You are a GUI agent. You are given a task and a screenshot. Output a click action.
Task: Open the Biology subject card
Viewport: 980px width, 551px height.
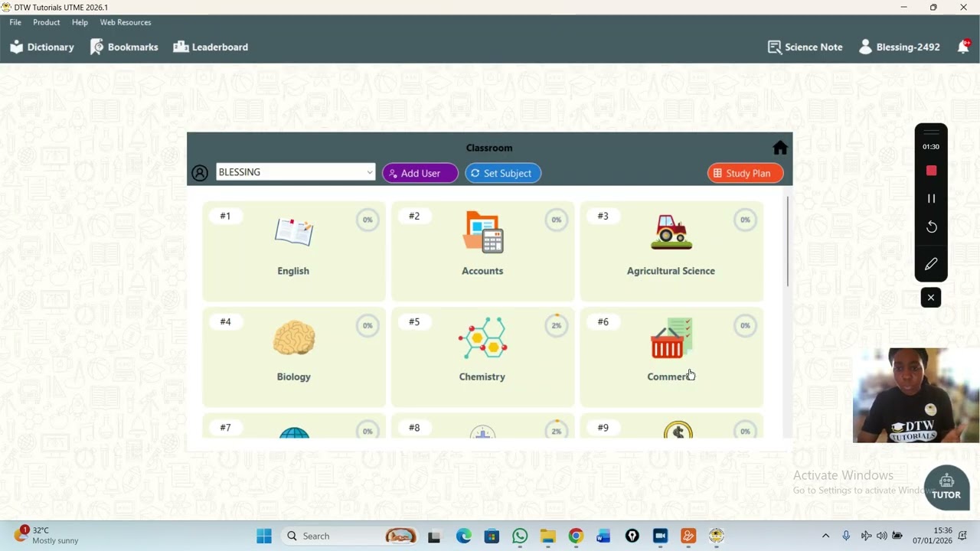(x=294, y=357)
